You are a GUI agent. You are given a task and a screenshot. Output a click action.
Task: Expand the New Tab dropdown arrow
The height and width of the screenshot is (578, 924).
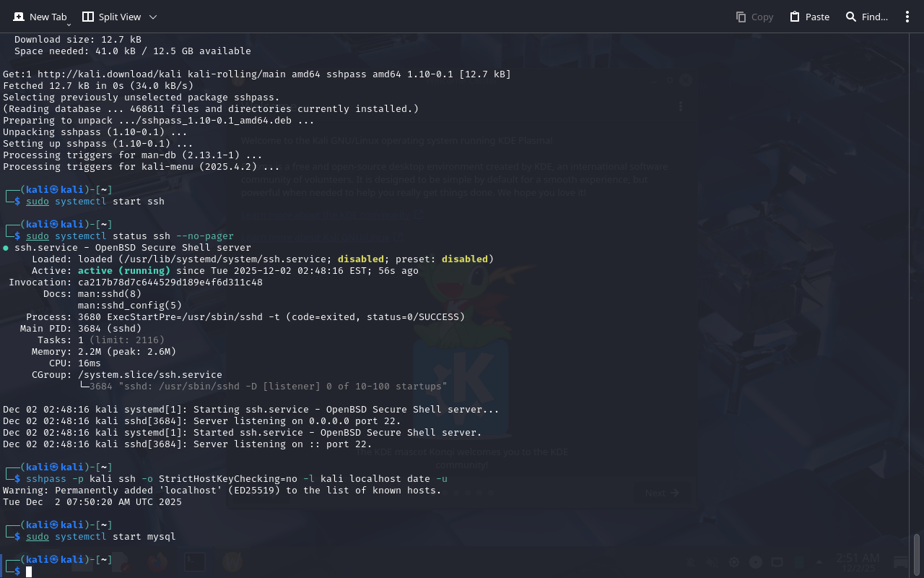(69, 25)
